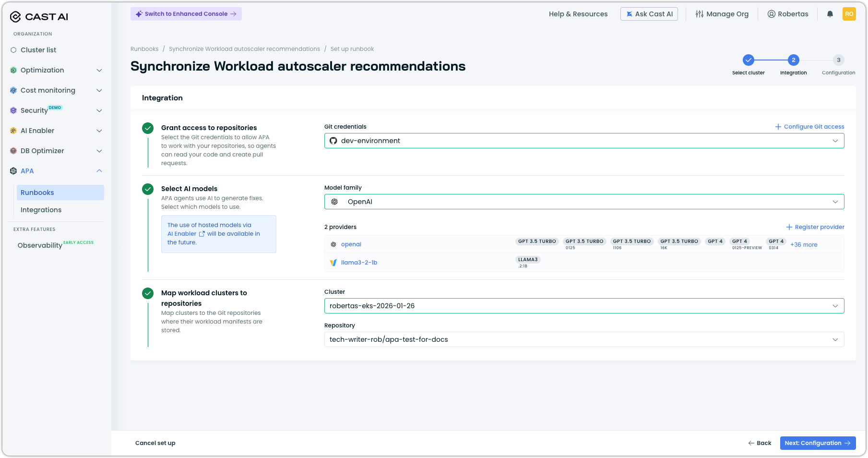Click Register provider link
The height and width of the screenshot is (458, 868).
pos(815,227)
